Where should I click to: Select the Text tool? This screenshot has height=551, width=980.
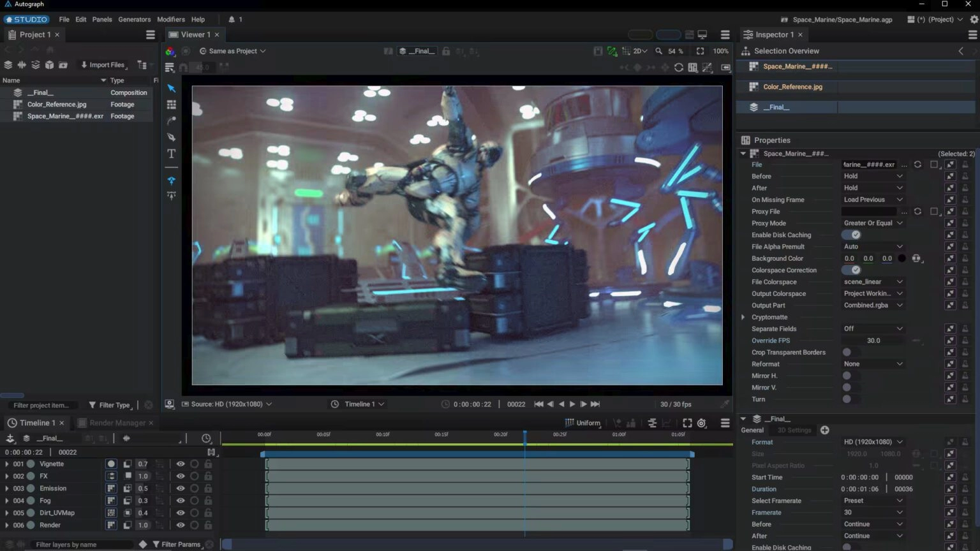coord(171,154)
